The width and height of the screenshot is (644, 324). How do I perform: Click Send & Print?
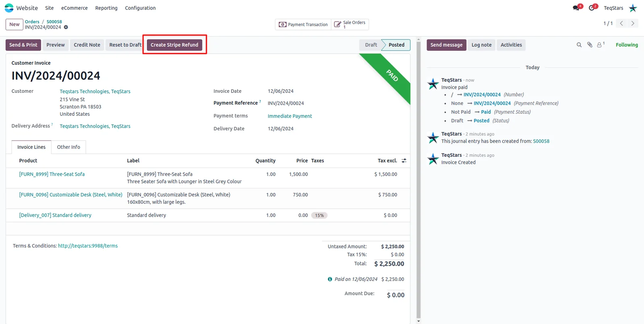point(23,45)
